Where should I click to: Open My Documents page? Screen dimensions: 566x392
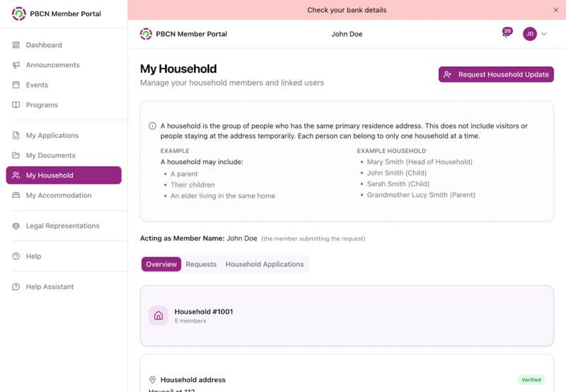click(64, 155)
